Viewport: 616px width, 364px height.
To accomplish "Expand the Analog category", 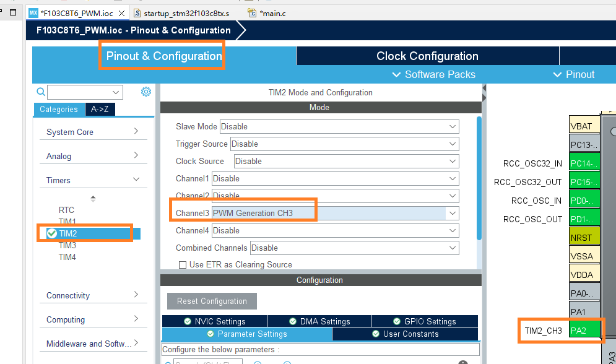I will point(93,156).
